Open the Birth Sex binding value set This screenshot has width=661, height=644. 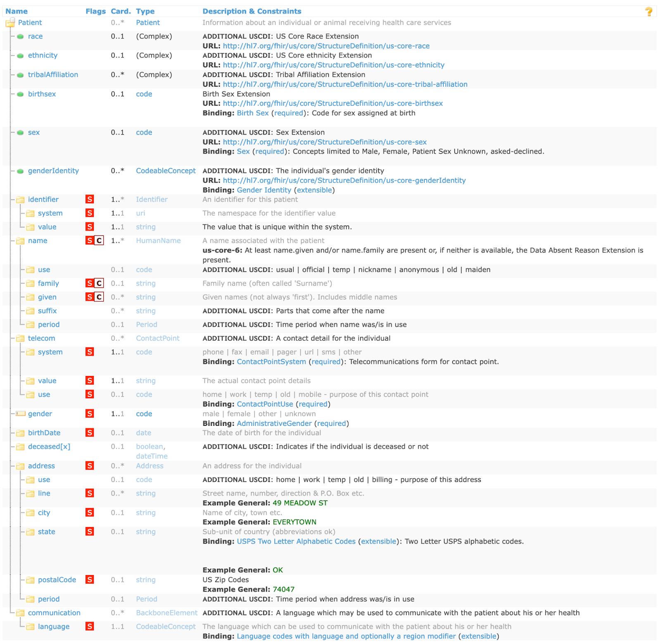[253, 113]
